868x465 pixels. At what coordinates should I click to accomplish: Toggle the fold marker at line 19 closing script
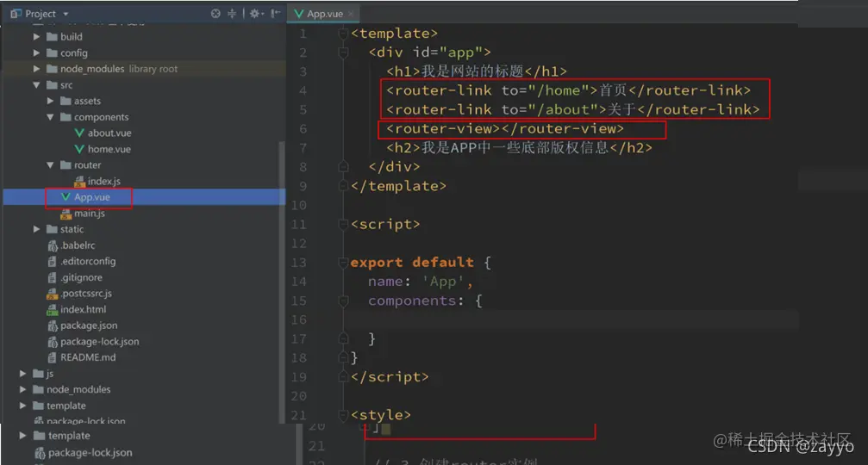point(343,376)
